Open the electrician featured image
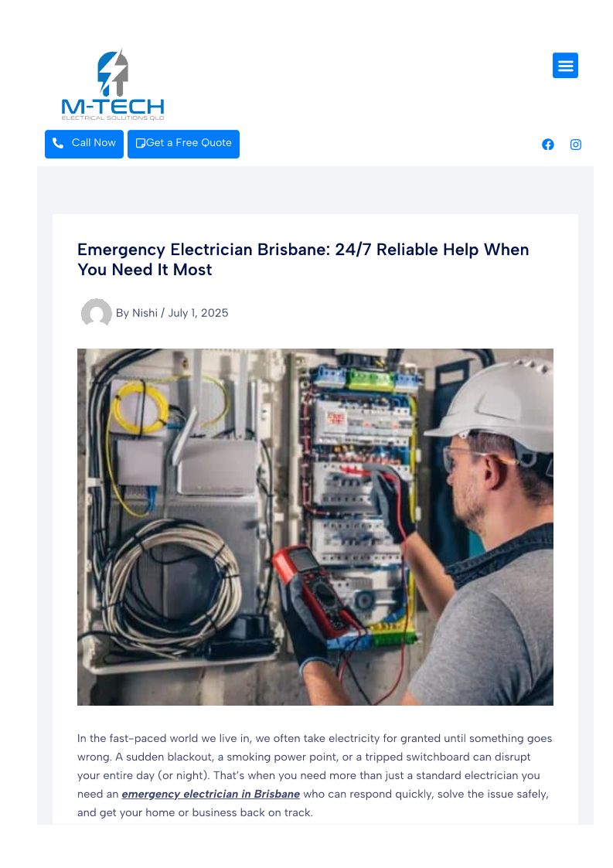The height and width of the screenshot is (868, 613). (x=315, y=526)
